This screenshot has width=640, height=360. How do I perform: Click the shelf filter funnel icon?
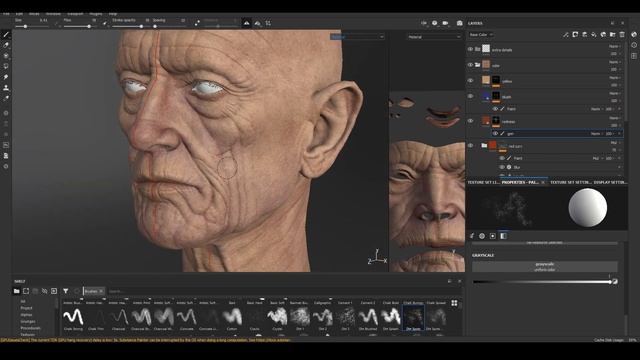66,291
